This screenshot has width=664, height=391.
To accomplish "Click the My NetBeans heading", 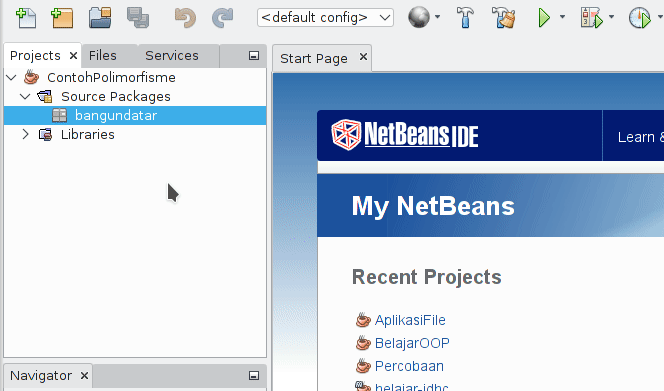I will point(433,206).
